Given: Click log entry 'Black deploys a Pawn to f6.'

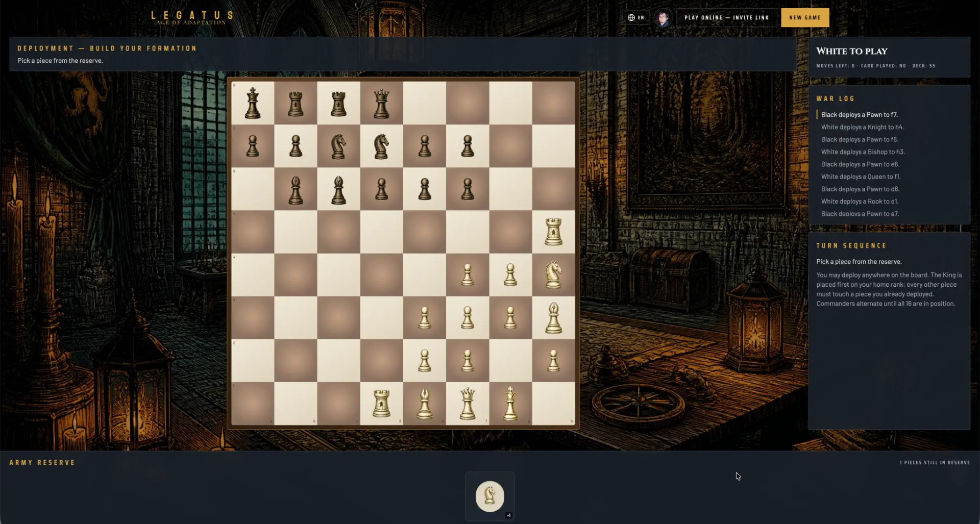Looking at the screenshot, I should click(860, 139).
